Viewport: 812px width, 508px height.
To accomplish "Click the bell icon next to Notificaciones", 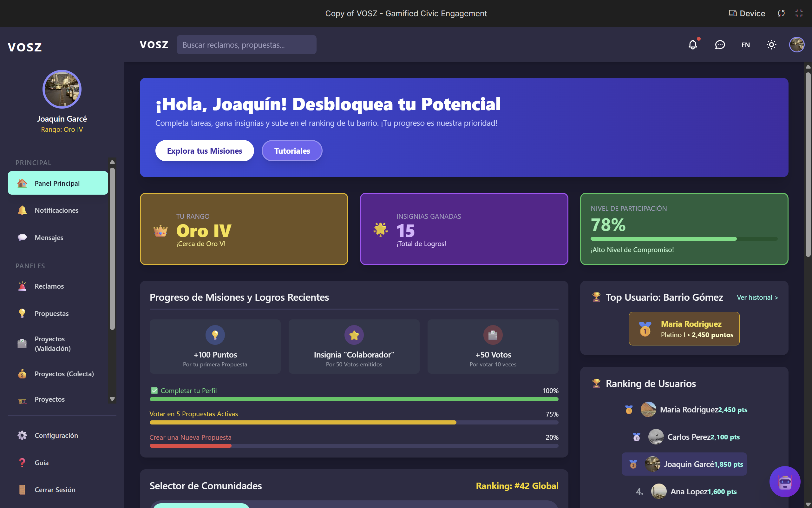I will pos(22,210).
